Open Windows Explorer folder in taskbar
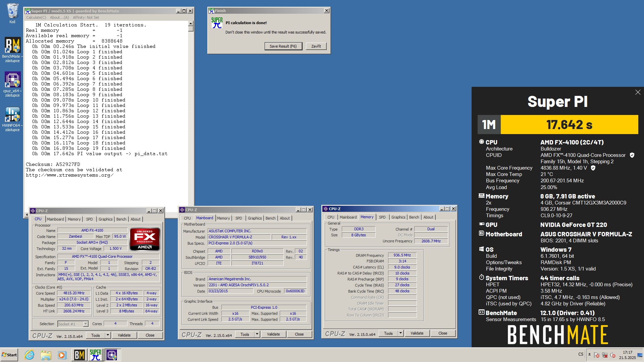 coord(46,355)
